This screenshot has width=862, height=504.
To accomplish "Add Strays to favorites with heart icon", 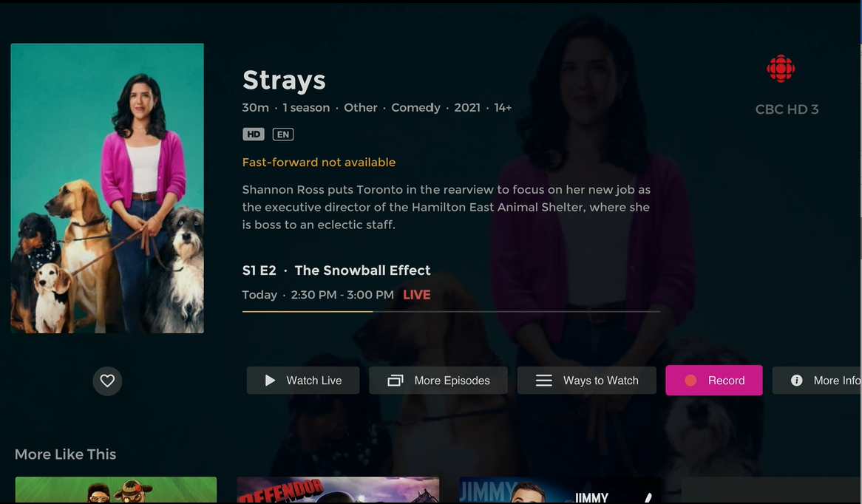I will [x=107, y=381].
